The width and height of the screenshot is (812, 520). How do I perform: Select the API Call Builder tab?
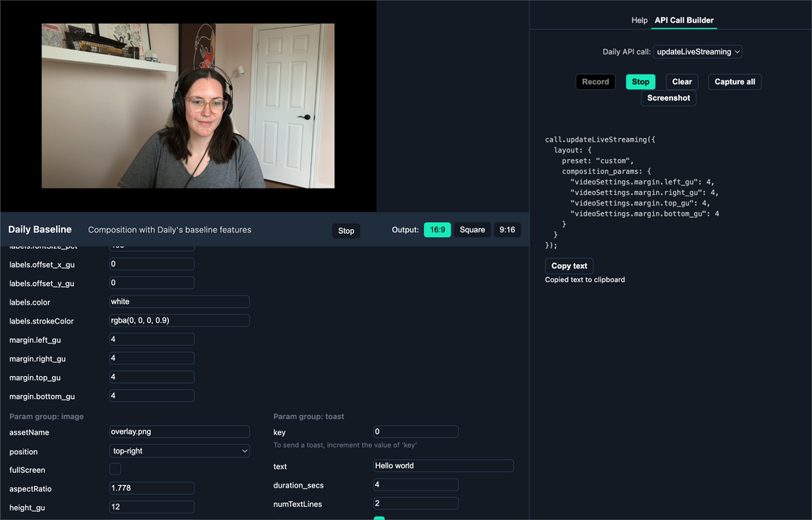(x=683, y=19)
